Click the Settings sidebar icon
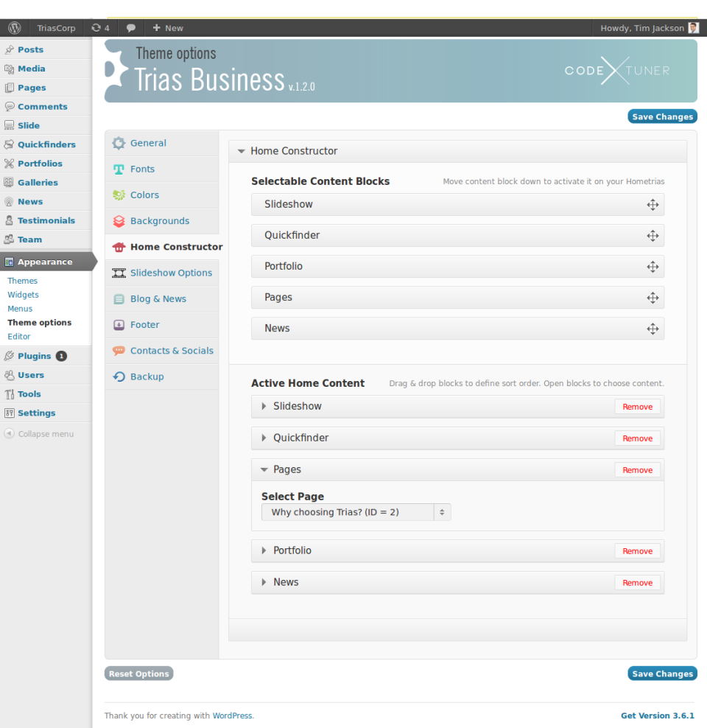Screen dimensions: 707x728 (x=9, y=413)
